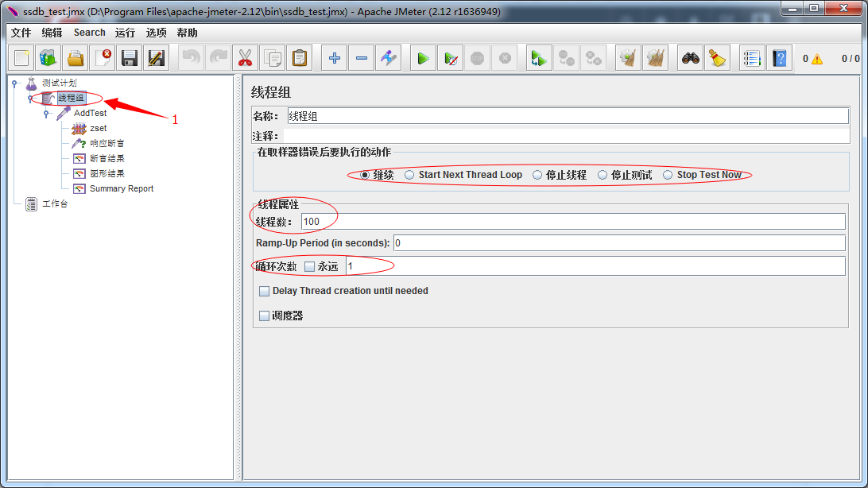
Task: Select Start Next Thread Loop option
Action: [409, 175]
